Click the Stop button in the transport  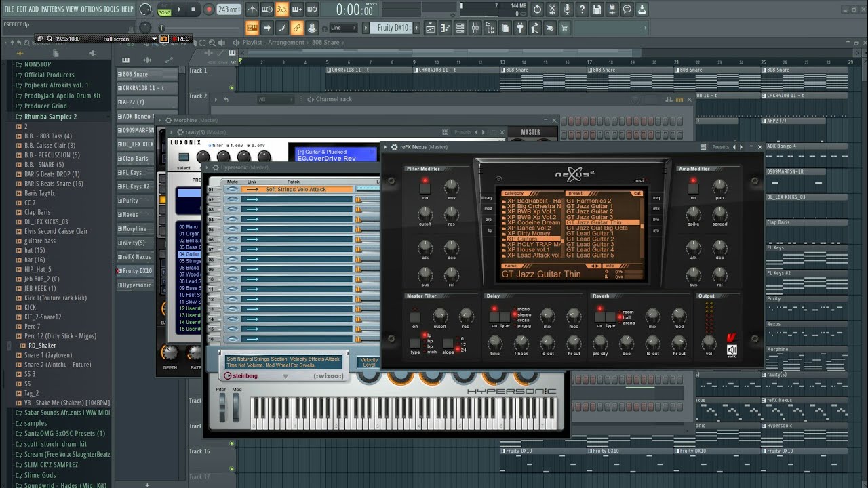coord(193,9)
